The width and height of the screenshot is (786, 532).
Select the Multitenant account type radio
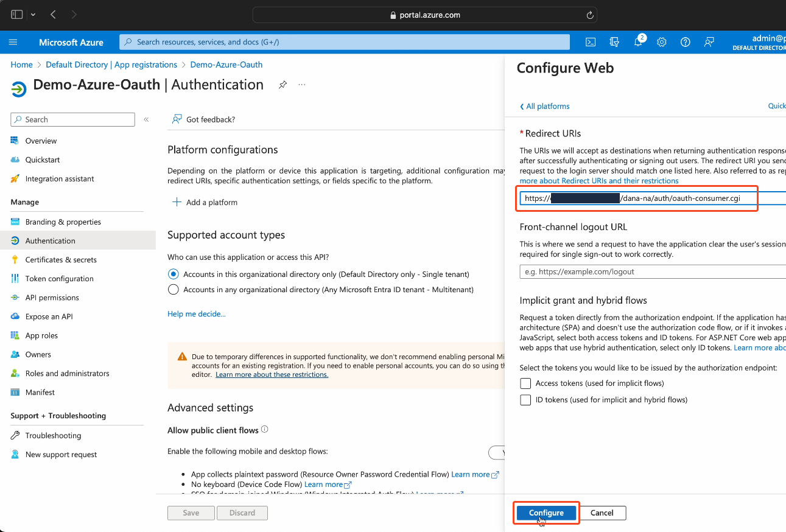tap(174, 290)
